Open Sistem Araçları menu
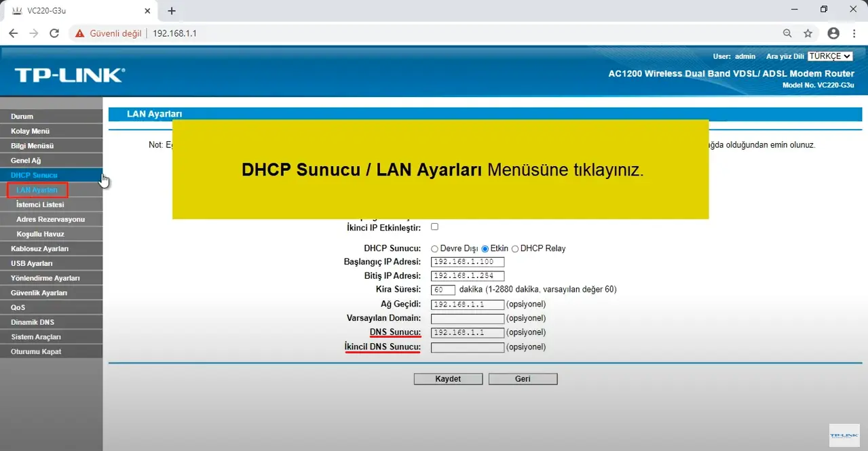Image resolution: width=868 pixels, height=451 pixels. 52,337
